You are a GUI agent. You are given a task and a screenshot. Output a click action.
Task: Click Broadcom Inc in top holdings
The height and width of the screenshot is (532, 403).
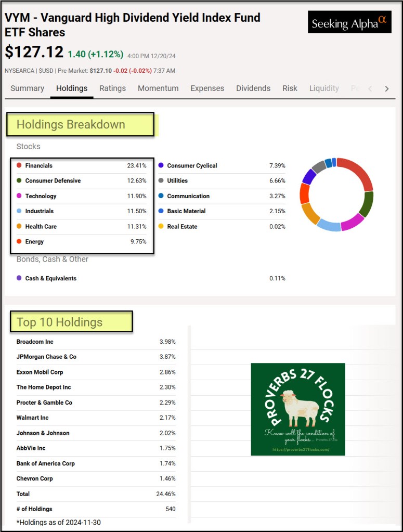tap(35, 342)
